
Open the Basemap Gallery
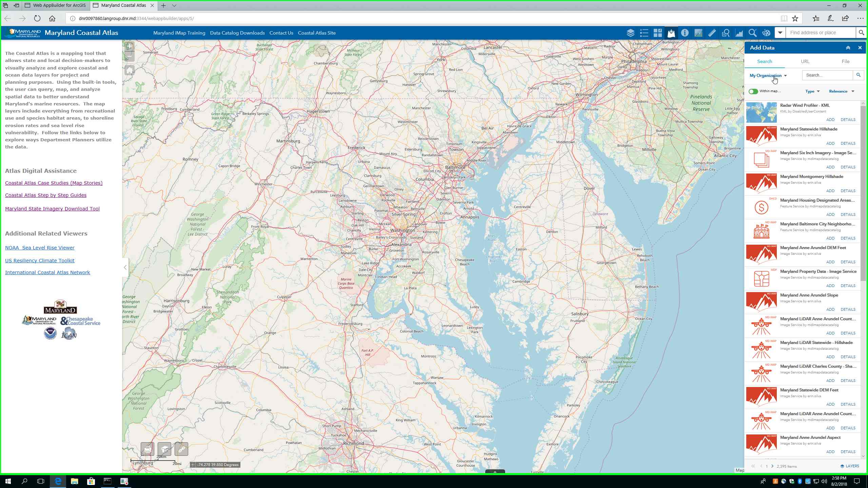657,33
